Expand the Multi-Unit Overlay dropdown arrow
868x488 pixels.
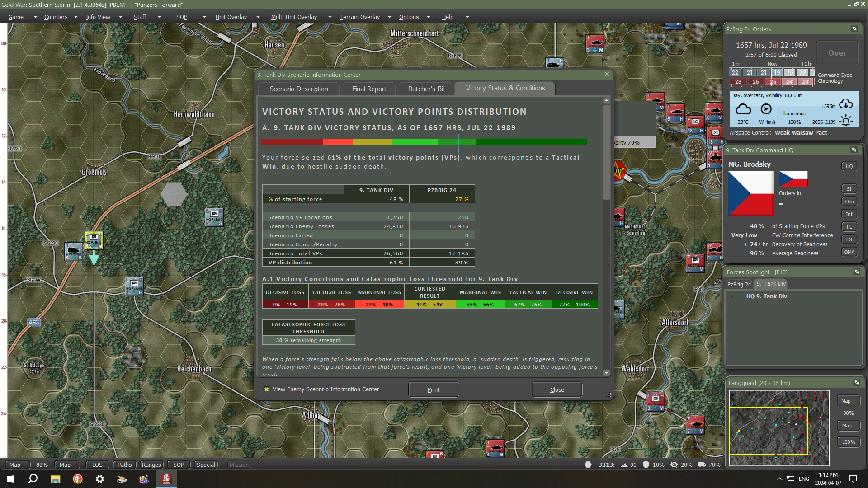tap(330, 17)
